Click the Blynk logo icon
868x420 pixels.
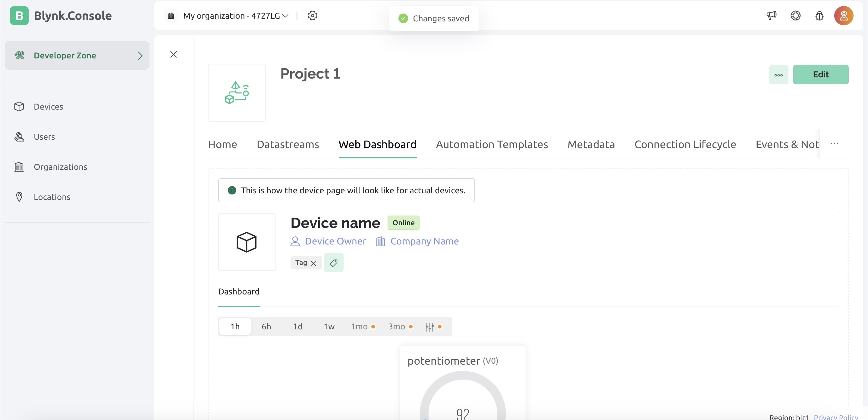[19, 15]
